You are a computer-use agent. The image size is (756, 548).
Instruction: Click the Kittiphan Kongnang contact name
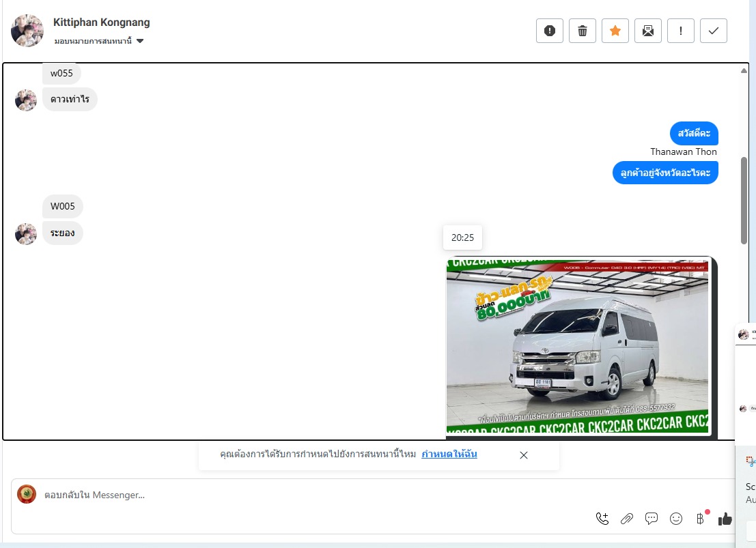tap(101, 22)
